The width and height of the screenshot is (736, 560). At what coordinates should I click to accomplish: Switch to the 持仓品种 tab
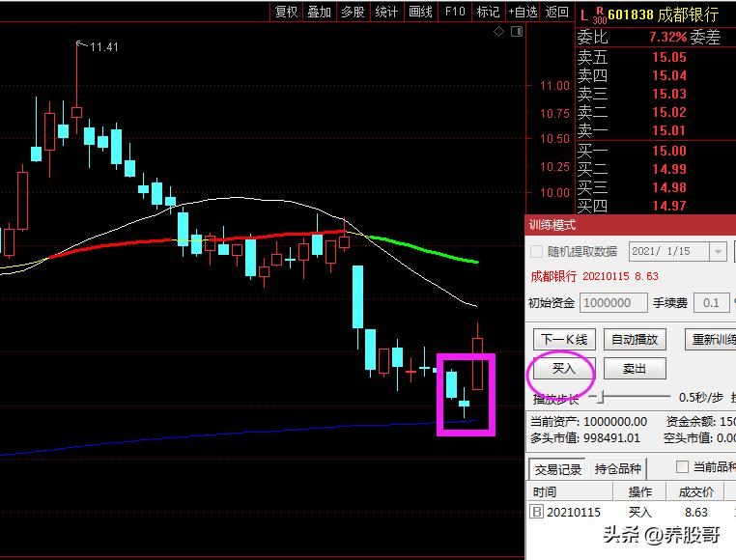pos(618,469)
